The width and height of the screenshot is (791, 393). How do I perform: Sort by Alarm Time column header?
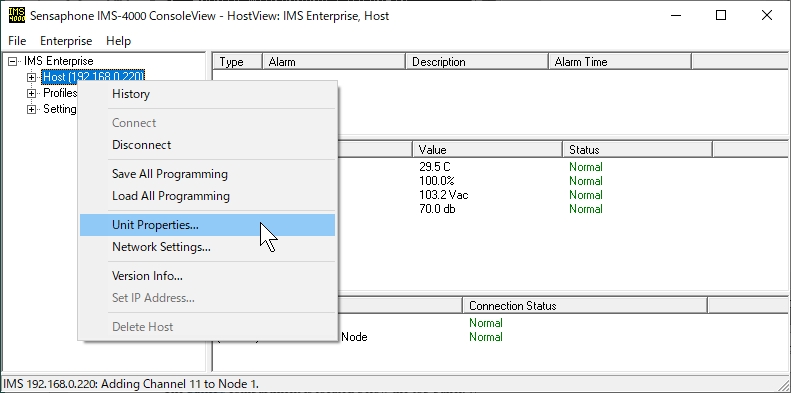click(619, 62)
